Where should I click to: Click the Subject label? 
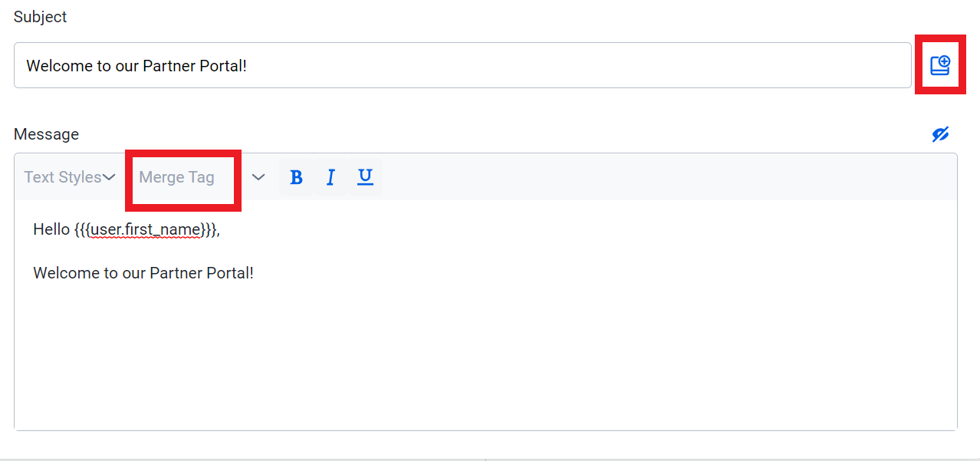pyautogui.click(x=40, y=17)
